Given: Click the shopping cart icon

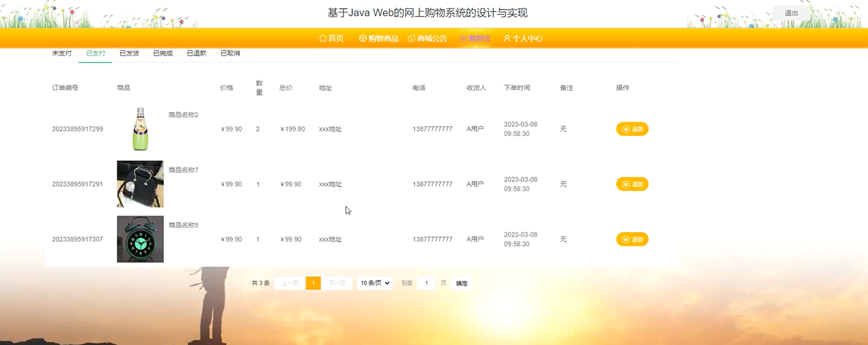Looking at the screenshot, I should coord(463,38).
